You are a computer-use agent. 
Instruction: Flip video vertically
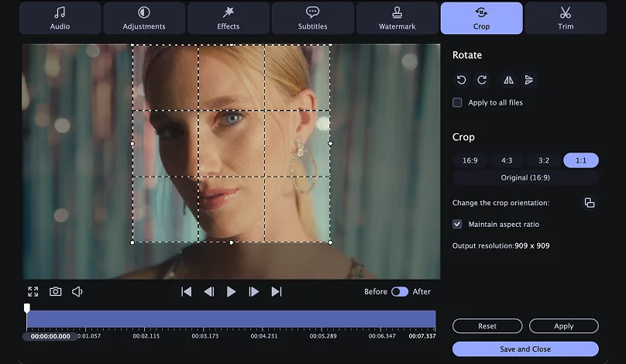(x=529, y=80)
